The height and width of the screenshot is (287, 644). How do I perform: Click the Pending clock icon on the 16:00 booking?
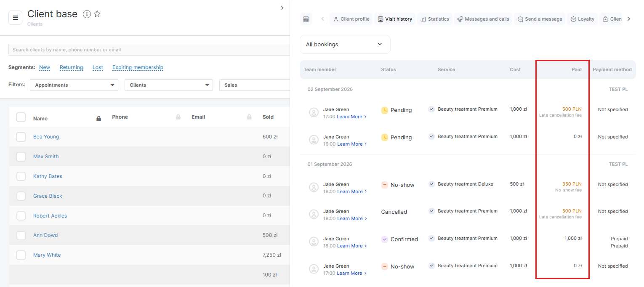point(385,138)
